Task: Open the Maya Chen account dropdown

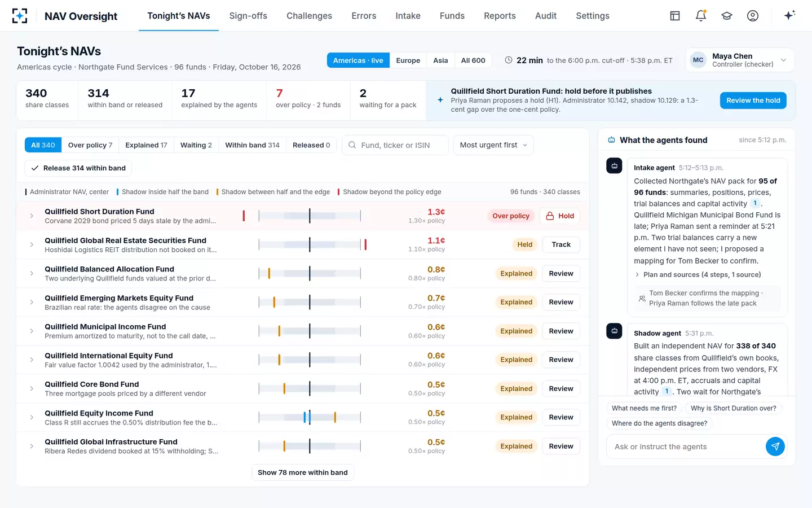Action: 740,60
